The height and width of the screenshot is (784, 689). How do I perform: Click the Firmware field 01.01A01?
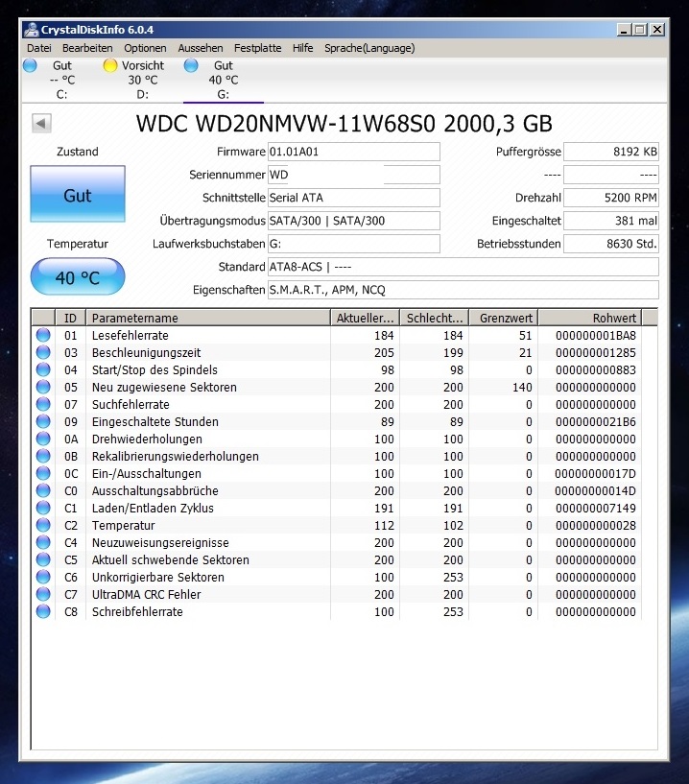coord(353,152)
